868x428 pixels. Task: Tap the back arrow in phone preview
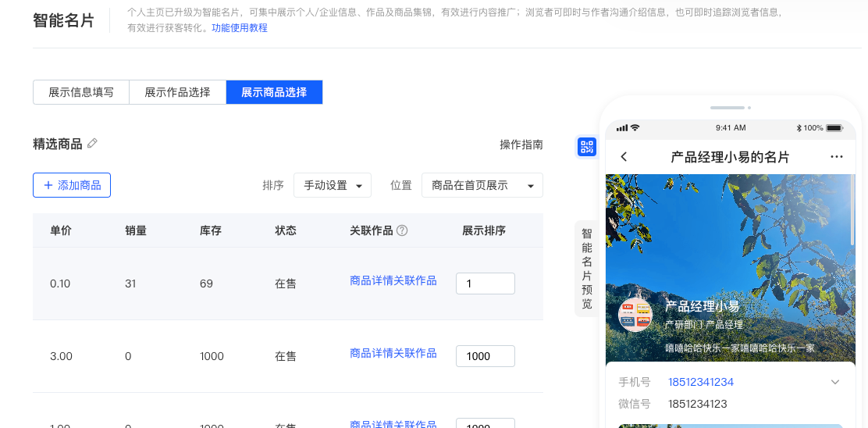[x=624, y=157]
